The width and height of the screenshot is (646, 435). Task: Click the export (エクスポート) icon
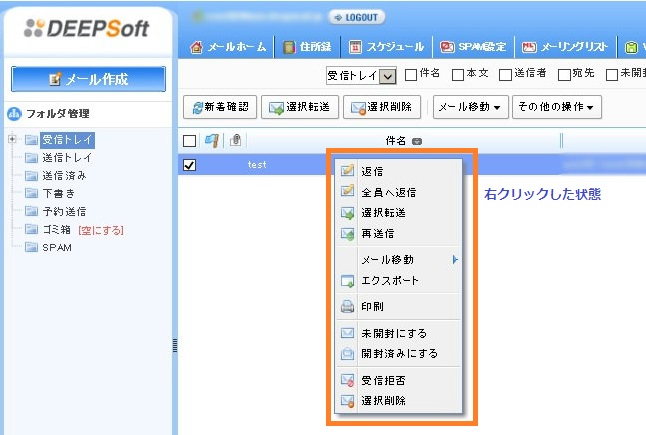click(347, 281)
